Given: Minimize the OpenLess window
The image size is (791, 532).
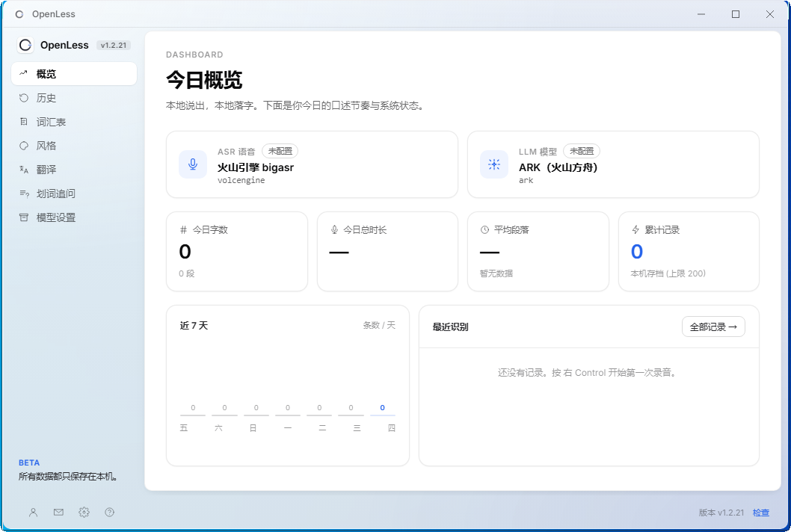Looking at the screenshot, I should [701, 14].
